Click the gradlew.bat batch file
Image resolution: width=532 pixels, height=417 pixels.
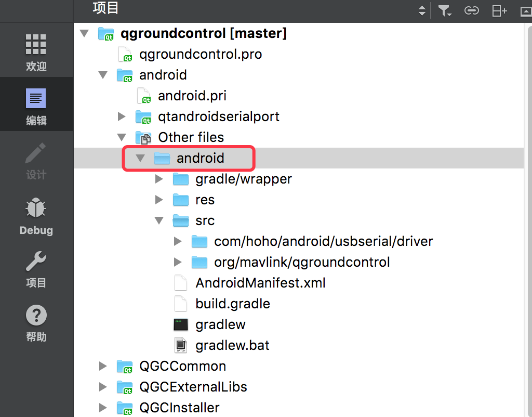[x=232, y=345]
